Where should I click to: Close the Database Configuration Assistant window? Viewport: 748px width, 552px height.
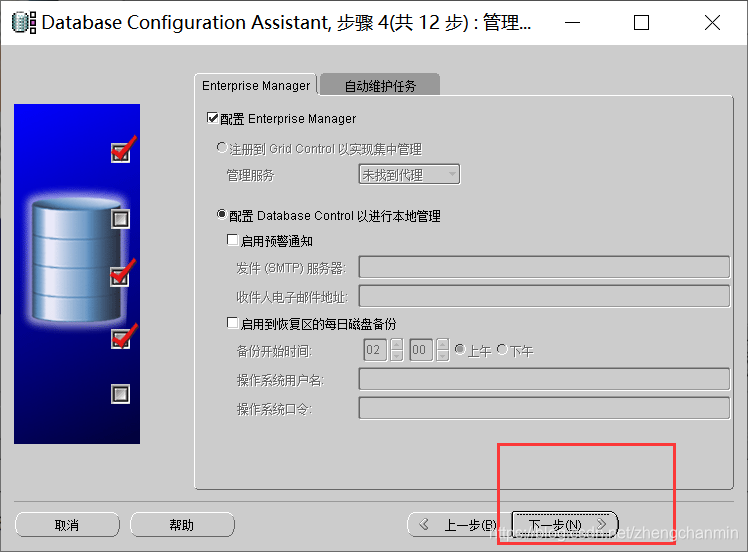tap(712, 22)
